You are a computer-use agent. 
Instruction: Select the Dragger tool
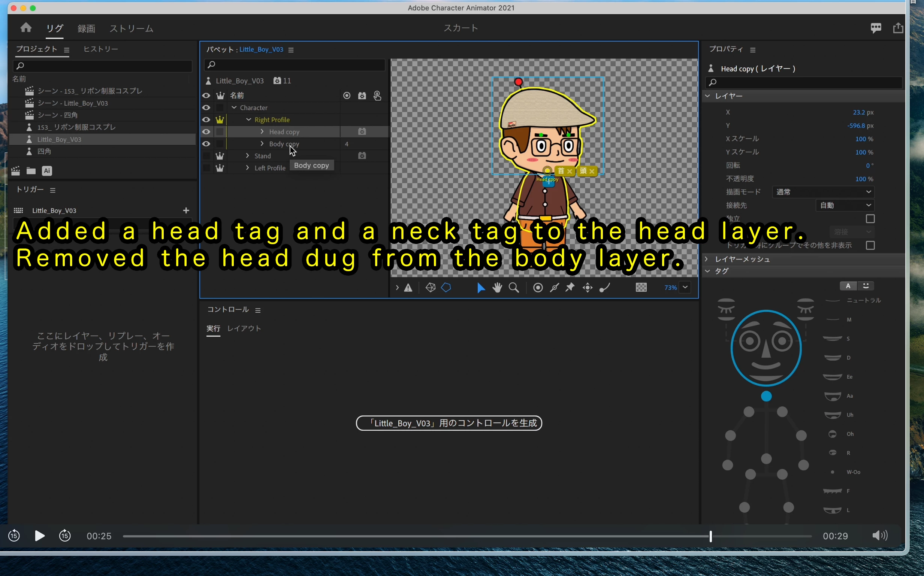[x=587, y=288]
